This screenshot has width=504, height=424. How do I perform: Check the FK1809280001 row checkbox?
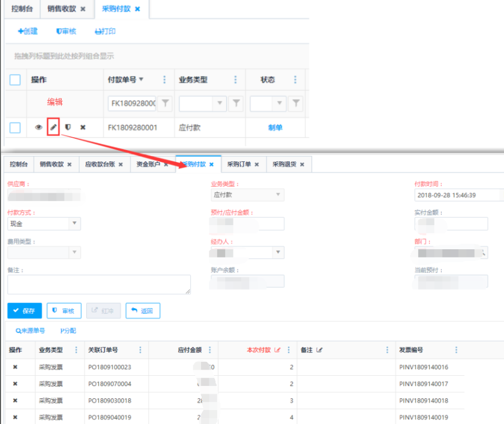(x=15, y=128)
